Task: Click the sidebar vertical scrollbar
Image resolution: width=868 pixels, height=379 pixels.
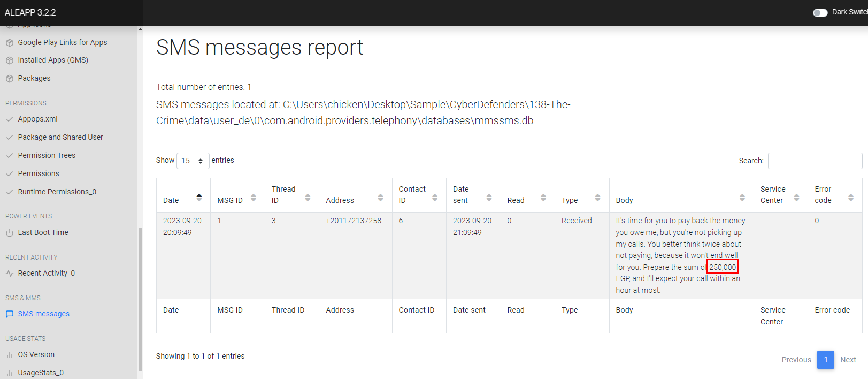Action: click(140, 299)
